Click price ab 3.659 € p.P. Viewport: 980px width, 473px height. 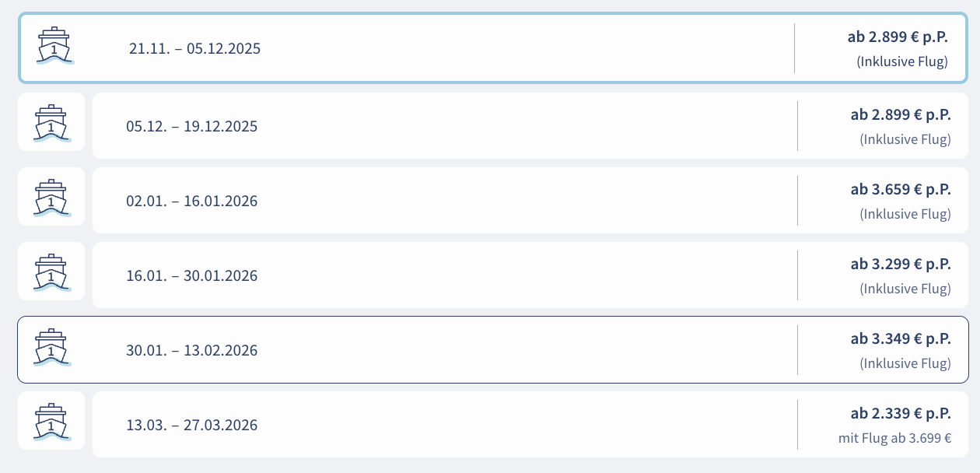[900, 189]
